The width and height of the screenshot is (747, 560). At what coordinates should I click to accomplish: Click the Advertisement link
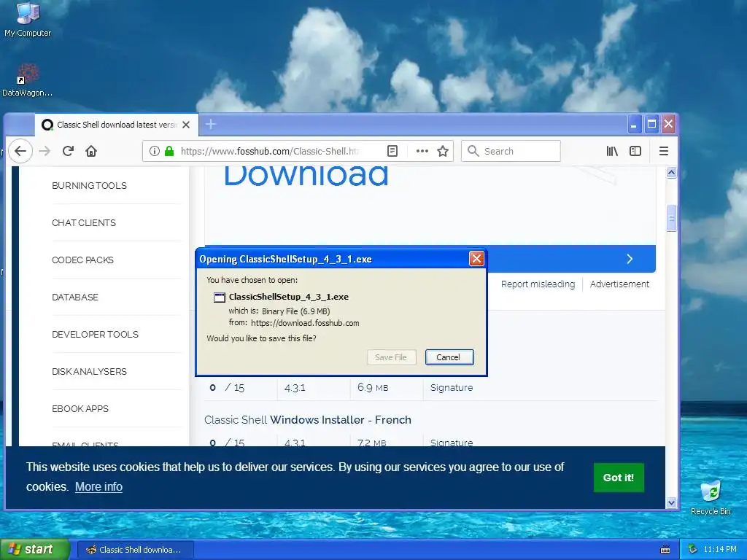point(619,284)
